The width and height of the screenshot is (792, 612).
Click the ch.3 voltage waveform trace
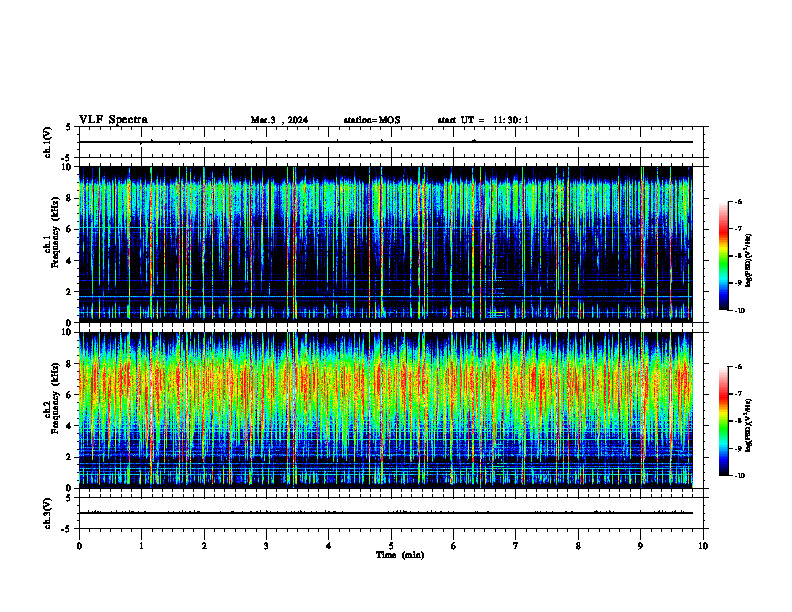coord(386,513)
